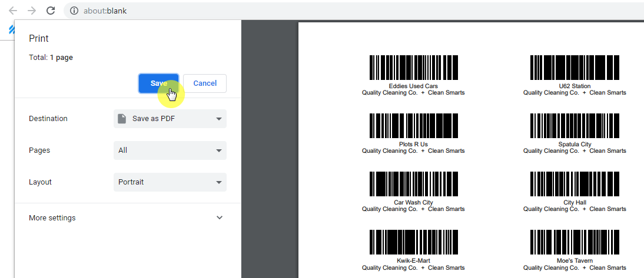Reload the page with refresh icon
Viewport: 644px width, 278px height.
[x=51, y=11]
